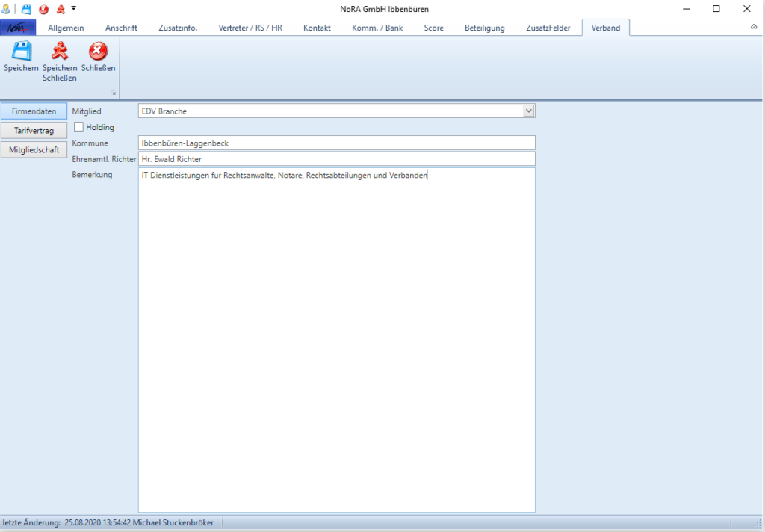Viewport: 765px width, 532px height.
Task: Open the Mitgliedschaft section
Action: click(34, 150)
